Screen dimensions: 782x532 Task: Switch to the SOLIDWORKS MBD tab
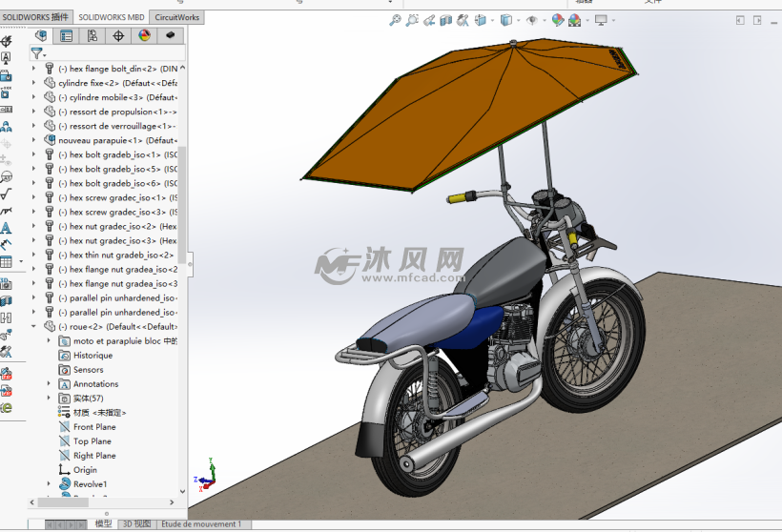click(x=112, y=17)
